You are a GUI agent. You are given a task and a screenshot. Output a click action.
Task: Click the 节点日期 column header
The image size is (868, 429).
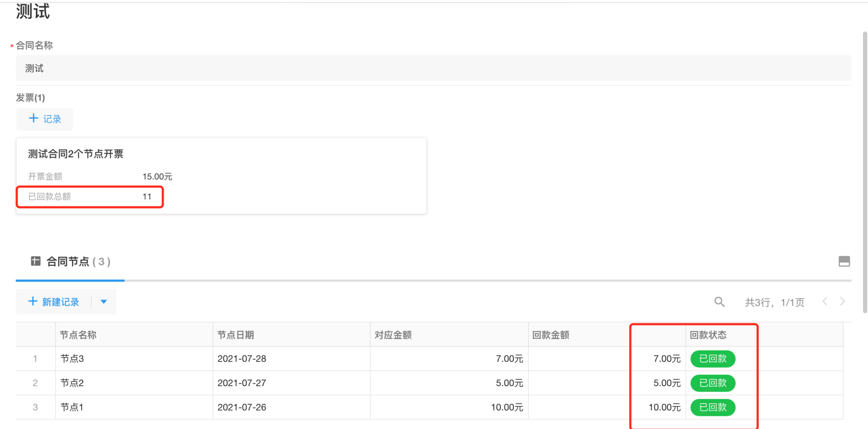click(x=236, y=335)
